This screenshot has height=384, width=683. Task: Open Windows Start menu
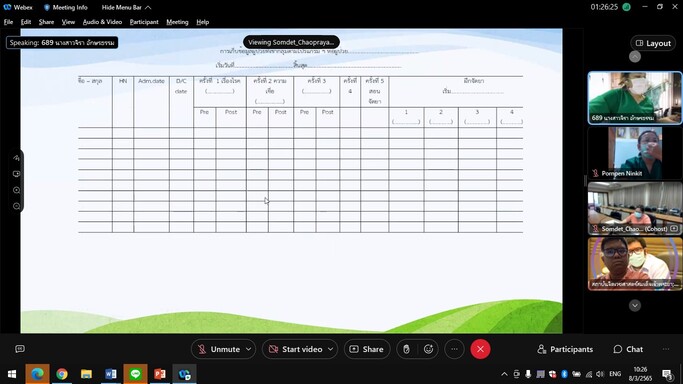12,374
